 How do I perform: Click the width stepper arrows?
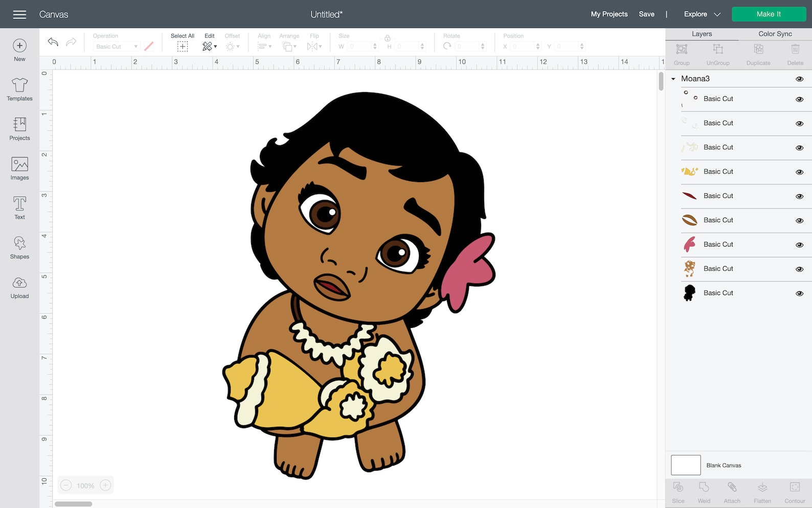pos(375,47)
